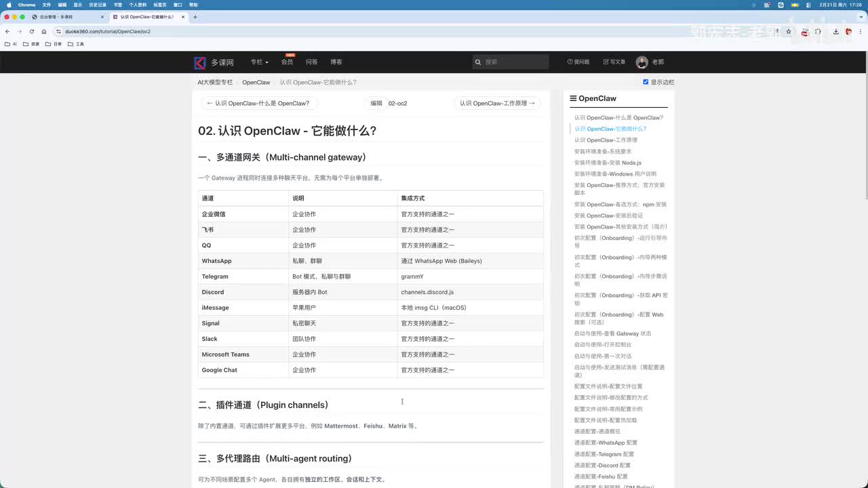Click the battery icon in menu bar

coord(793,5)
